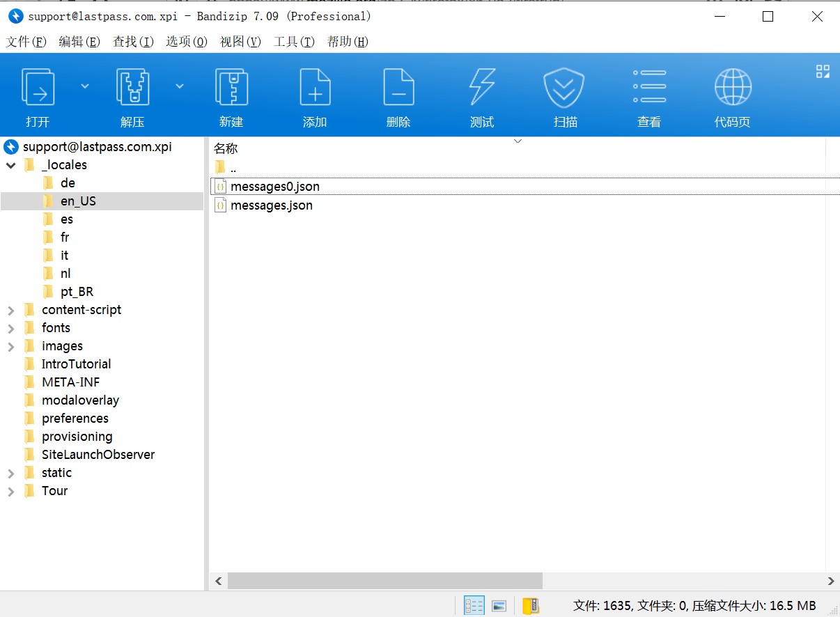
Task: Open the 编辑(E) menu
Action: tap(79, 42)
